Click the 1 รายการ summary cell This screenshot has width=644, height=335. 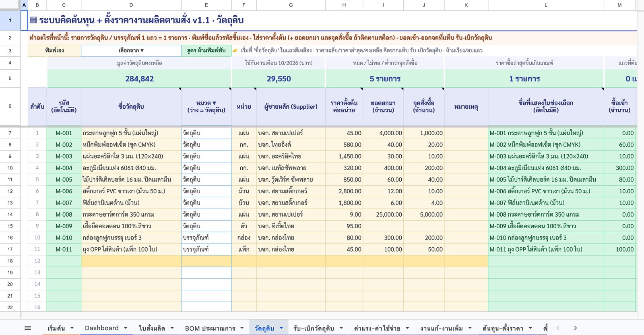(524, 79)
